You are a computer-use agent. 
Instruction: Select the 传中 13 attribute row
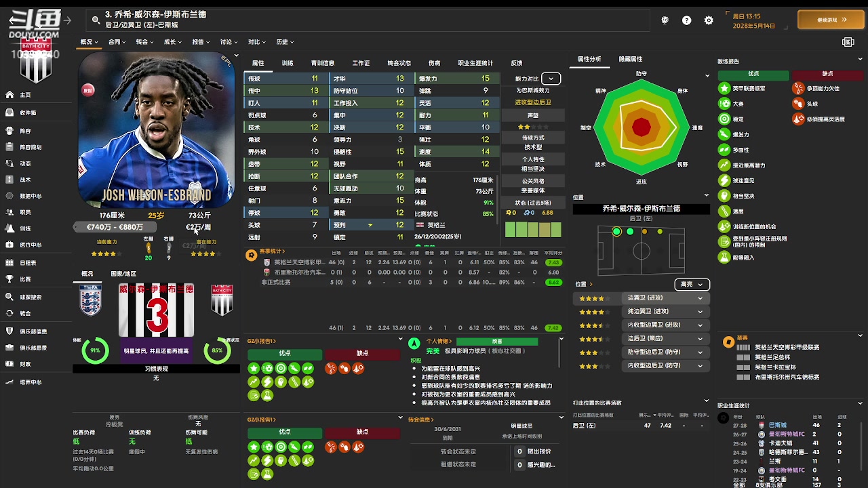(285, 91)
